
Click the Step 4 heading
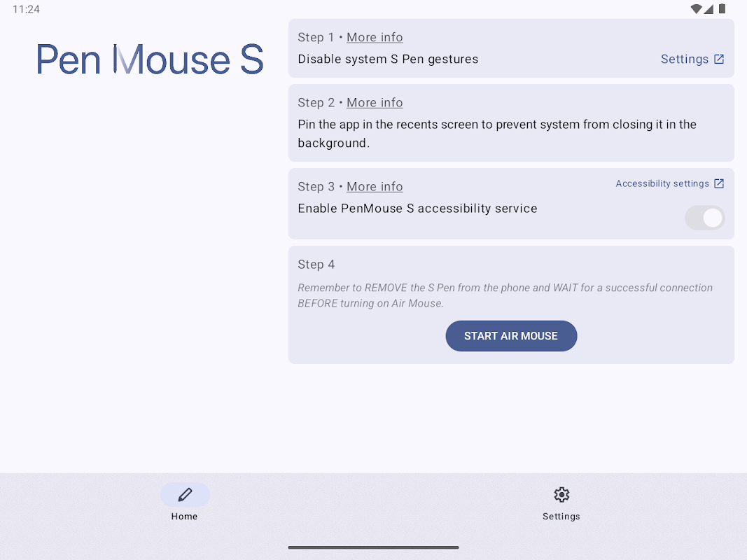click(316, 265)
